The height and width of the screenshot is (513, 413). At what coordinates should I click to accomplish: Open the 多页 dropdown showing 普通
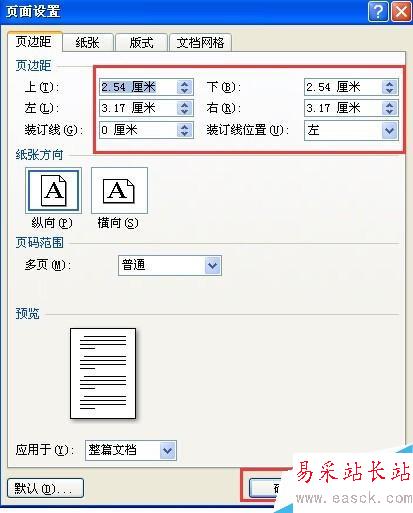click(170, 265)
